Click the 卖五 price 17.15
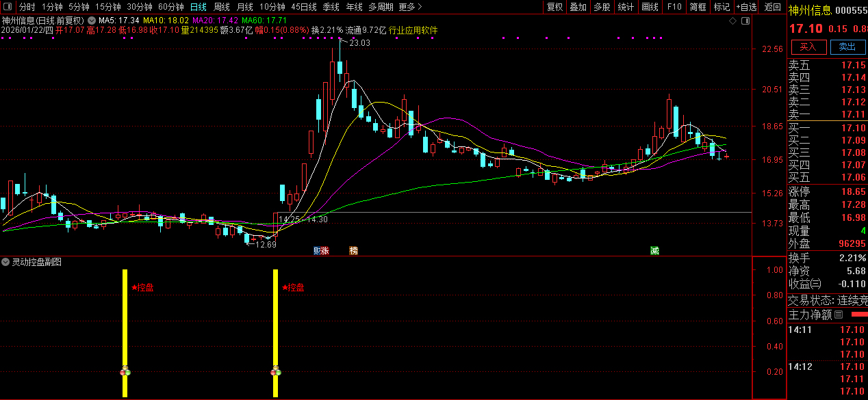 (x=853, y=65)
